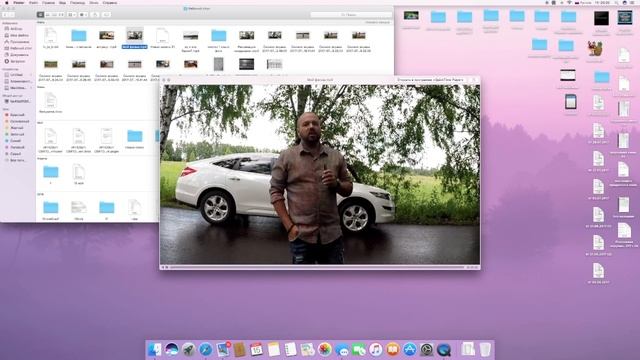Select Downloads (Загрузки) in Finder sidebar

coord(16,61)
